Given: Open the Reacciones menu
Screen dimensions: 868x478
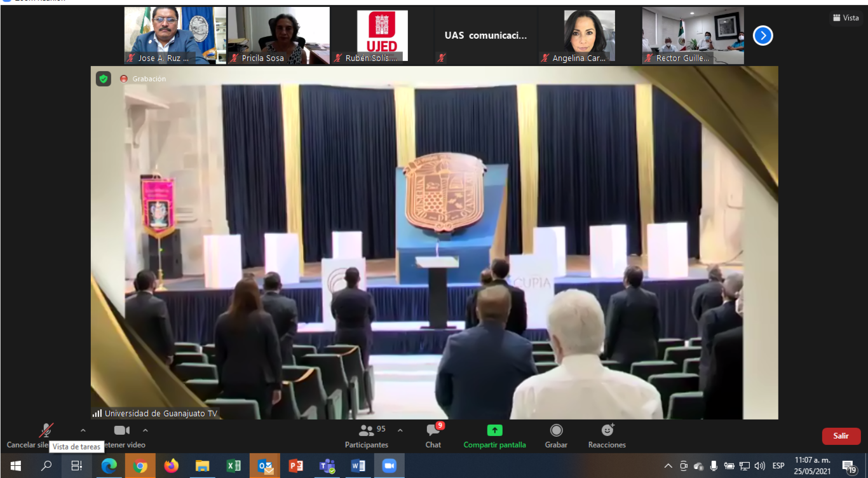Looking at the screenshot, I should coord(607,435).
